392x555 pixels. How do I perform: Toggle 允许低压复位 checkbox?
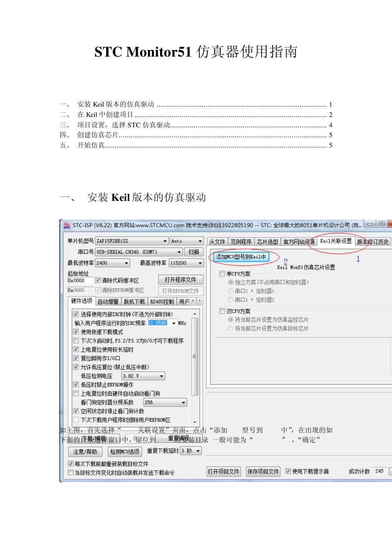tap(76, 367)
